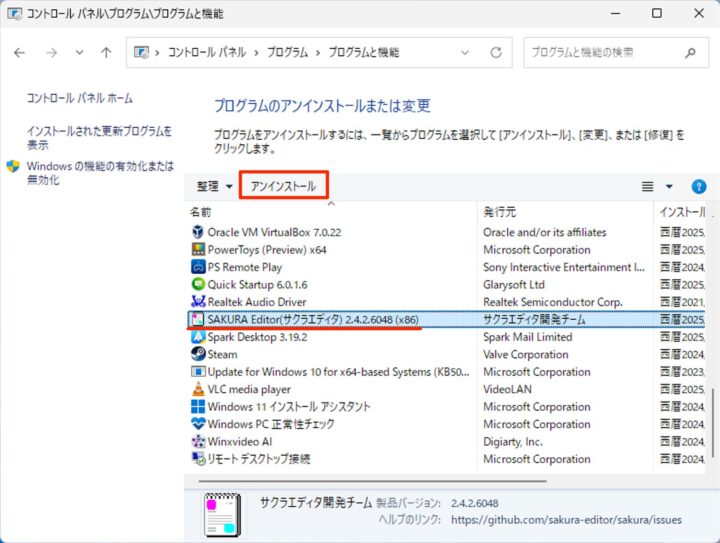This screenshot has width=720, height=543.
Task: Expand the address bar history dropdown
Action: point(465,52)
